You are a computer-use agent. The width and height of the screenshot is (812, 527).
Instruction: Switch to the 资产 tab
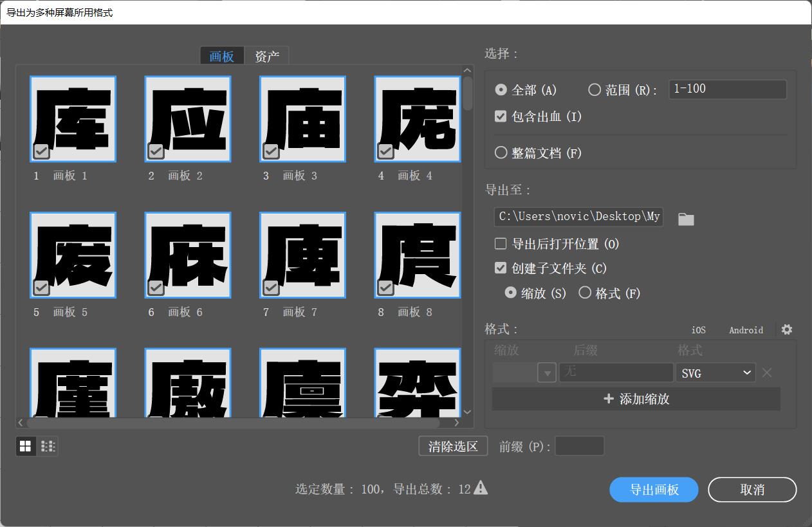click(x=267, y=57)
